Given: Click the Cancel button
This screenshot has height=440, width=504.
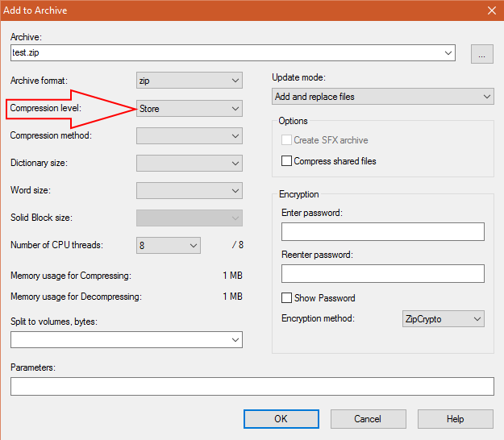Looking at the screenshot, I should pyautogui.click(x=368, y=419).
